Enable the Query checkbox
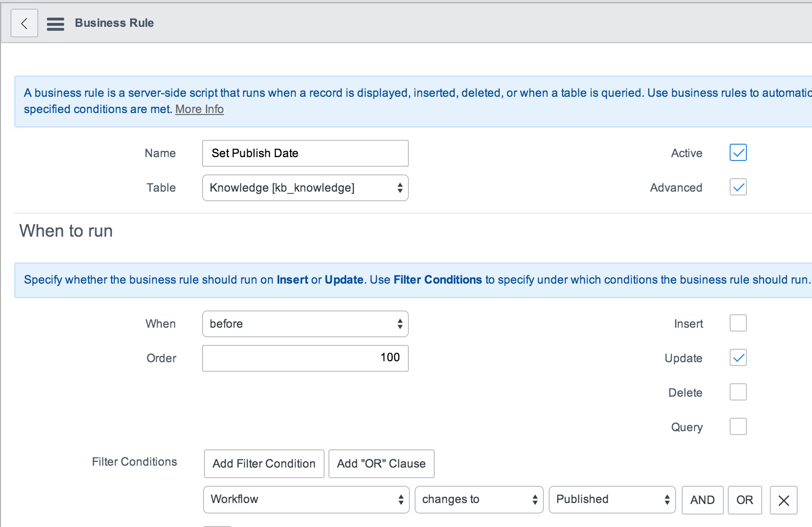 click(x=737, y=426)
